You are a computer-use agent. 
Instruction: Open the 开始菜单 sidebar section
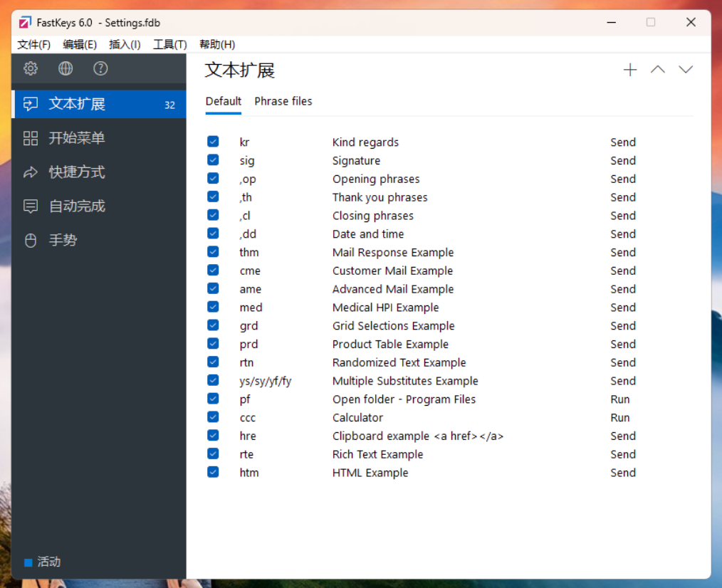[99, 138]
